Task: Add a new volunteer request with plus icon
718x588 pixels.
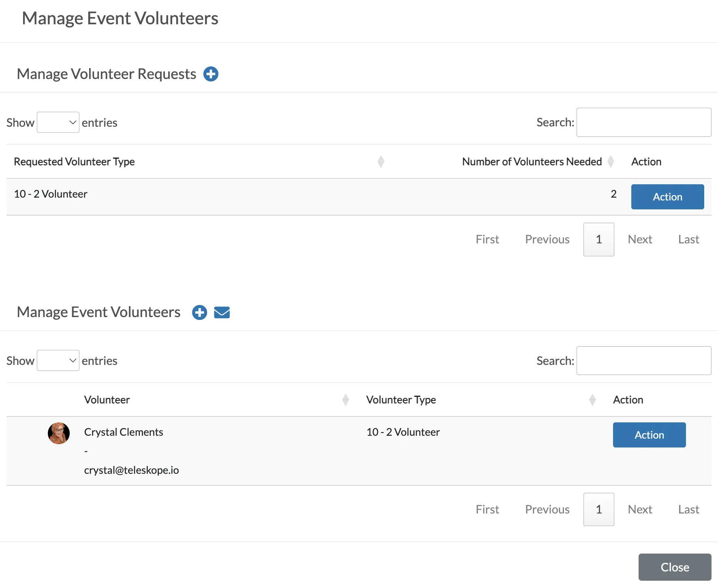Action: tap(211, 74)
